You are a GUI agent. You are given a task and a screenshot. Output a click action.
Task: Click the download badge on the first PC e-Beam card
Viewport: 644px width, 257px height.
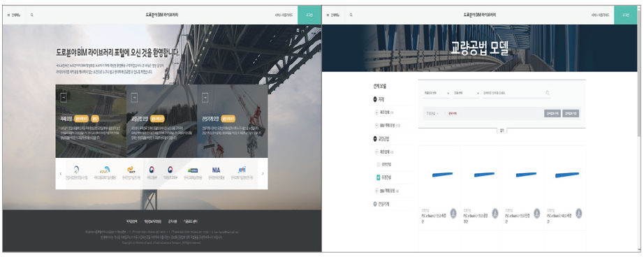point(453,213)
